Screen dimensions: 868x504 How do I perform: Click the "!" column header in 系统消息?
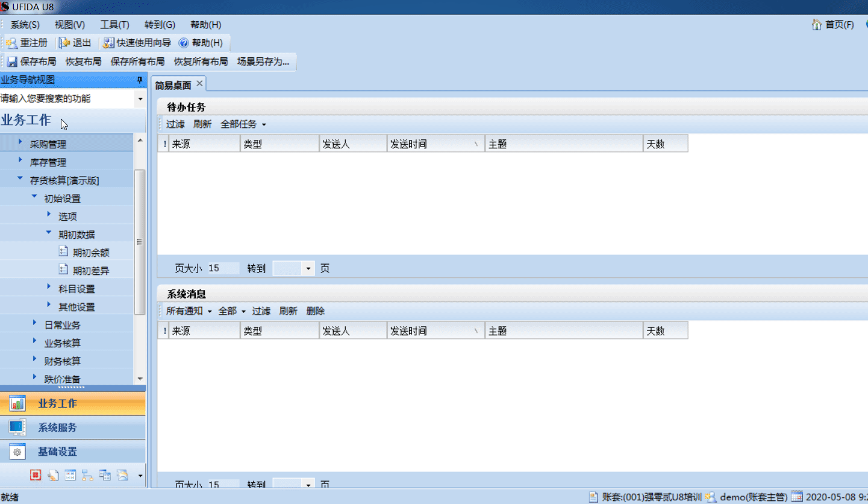coord(163,331)
